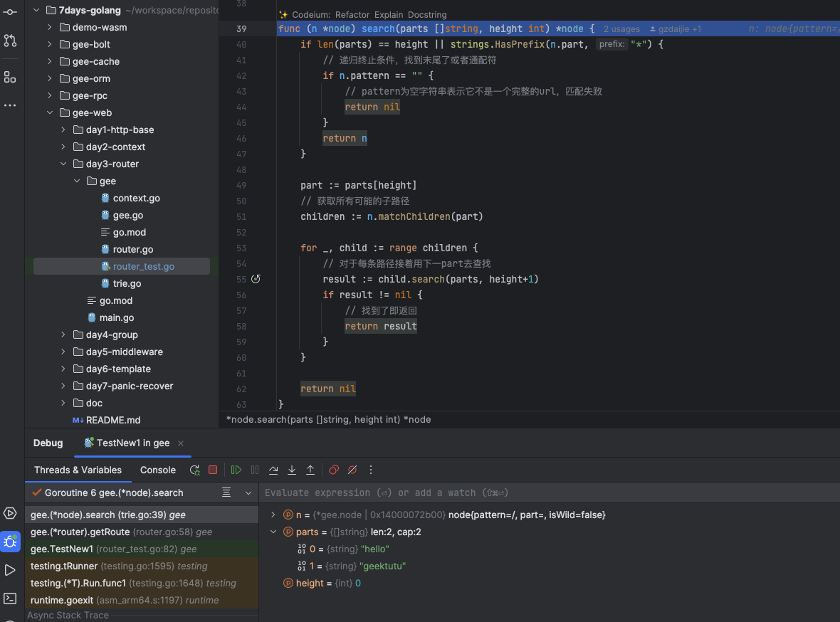
Task: Switch to the Console tab
Action: 158,470
